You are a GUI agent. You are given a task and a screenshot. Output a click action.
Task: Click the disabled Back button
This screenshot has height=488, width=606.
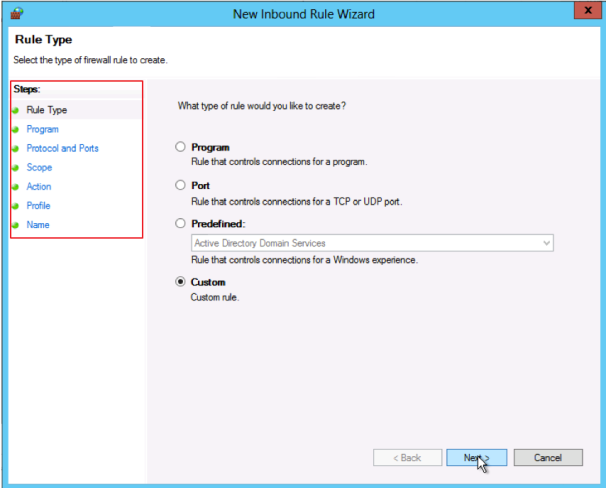tap(407, 457)
